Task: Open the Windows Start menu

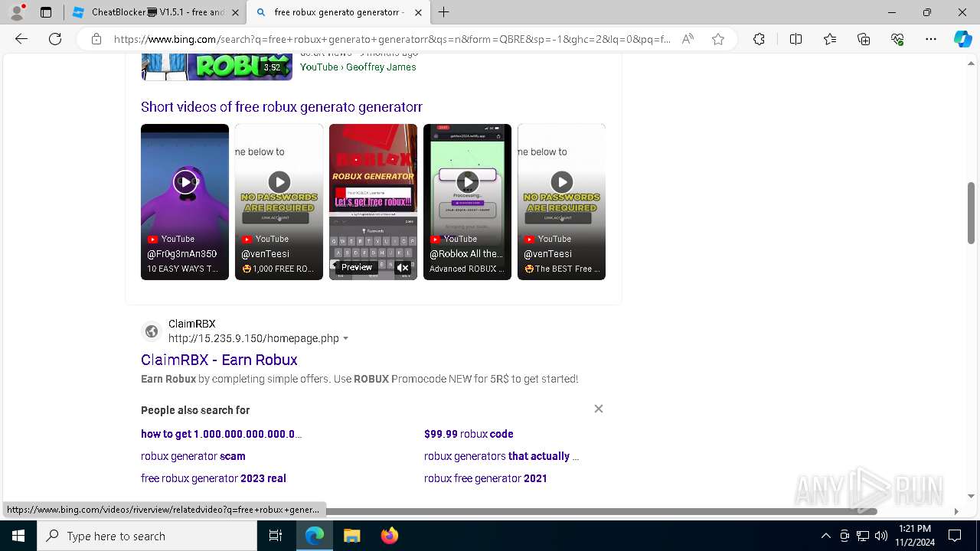Action: pyautogui.click(x=18, y=536)
